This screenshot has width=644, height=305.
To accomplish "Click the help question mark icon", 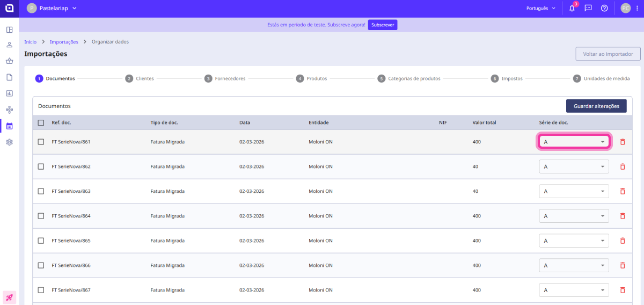I will [x=604, y=9].
